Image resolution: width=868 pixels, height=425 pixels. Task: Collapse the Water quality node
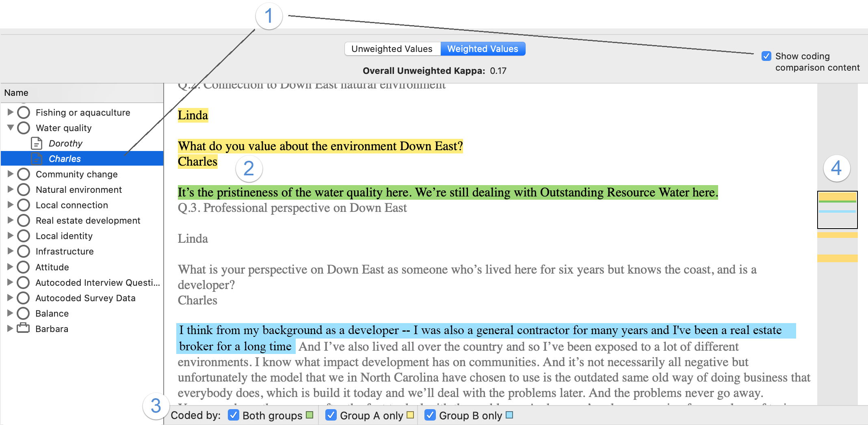(10, 128)
